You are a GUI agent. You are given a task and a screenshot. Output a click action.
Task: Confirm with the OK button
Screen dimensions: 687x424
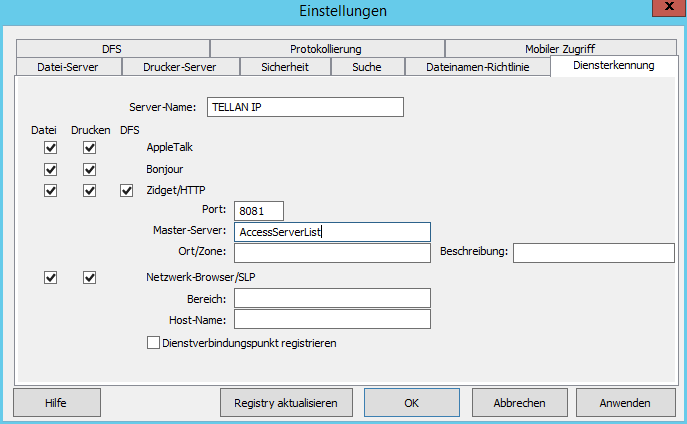point(412,403)
